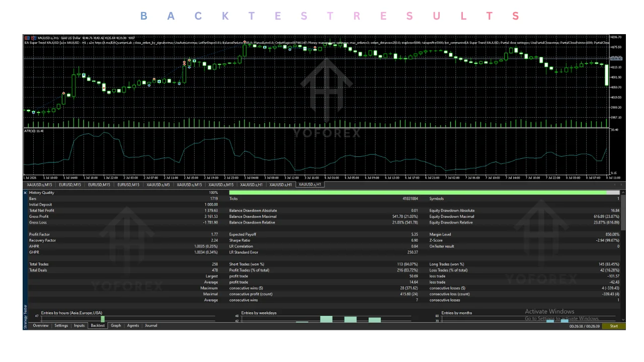The width and height of the screenshot is (644, 362).
Task: Click the LR Correlation value 0.84
Action: [x=415, y=246]
